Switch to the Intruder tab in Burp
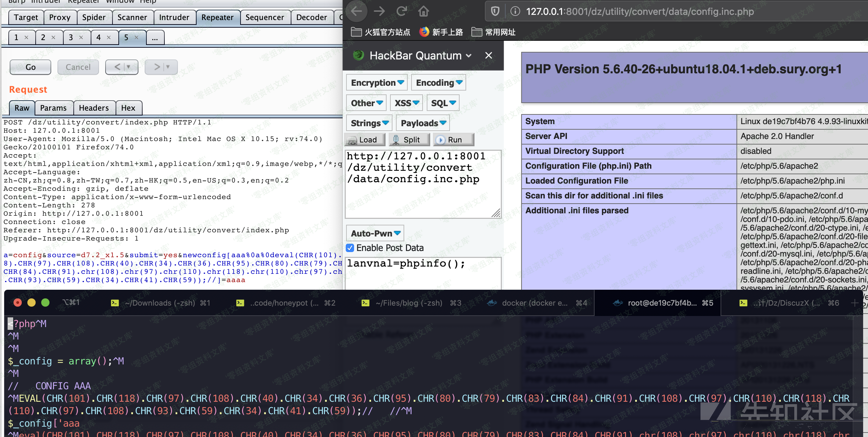868x437 pixels. click(174, 17)
